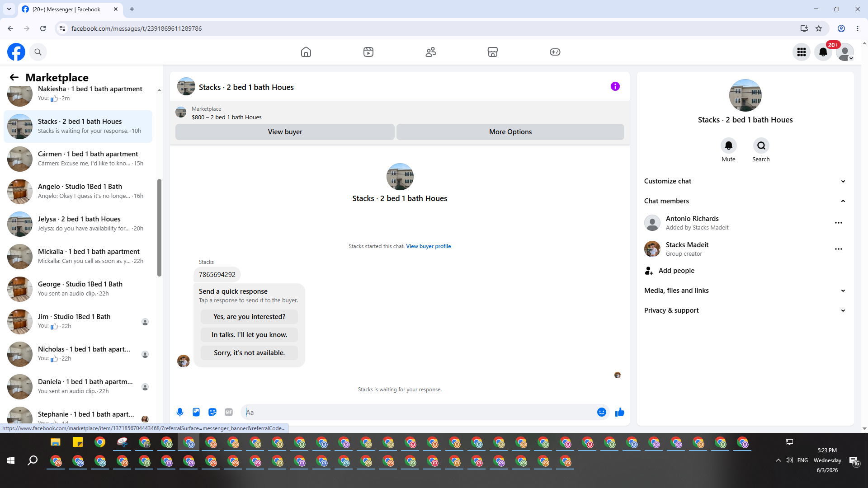Screen dimensions: 868x488
Task: Click the Add people icon
Action: (x=649, y=271)
